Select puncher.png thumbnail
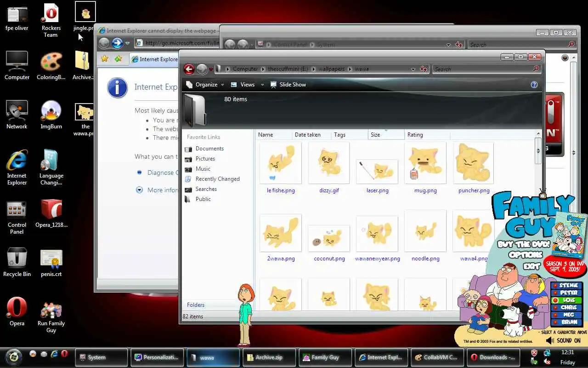The width and height of the screenshot is (588, 368). click(474, 163)
